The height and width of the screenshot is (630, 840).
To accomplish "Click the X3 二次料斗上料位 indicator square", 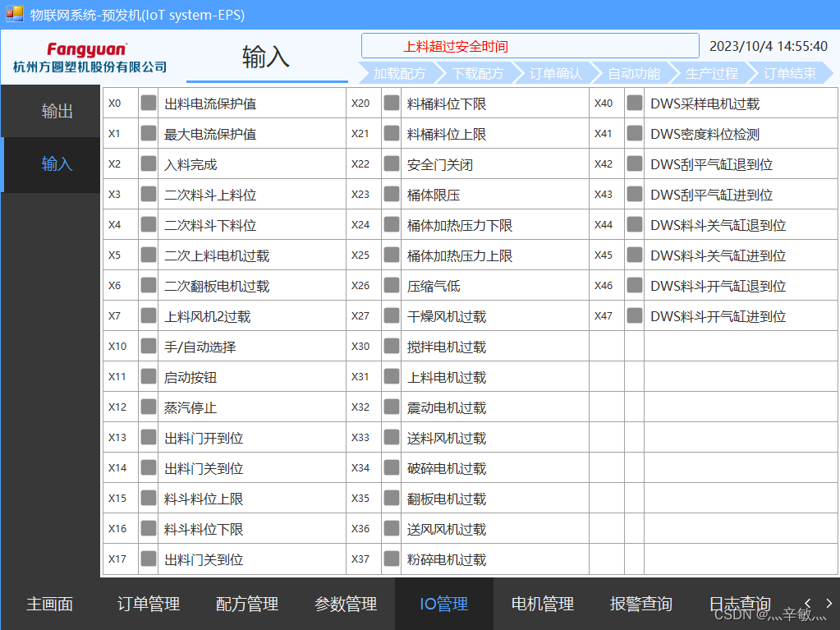I will pos(149,194).
